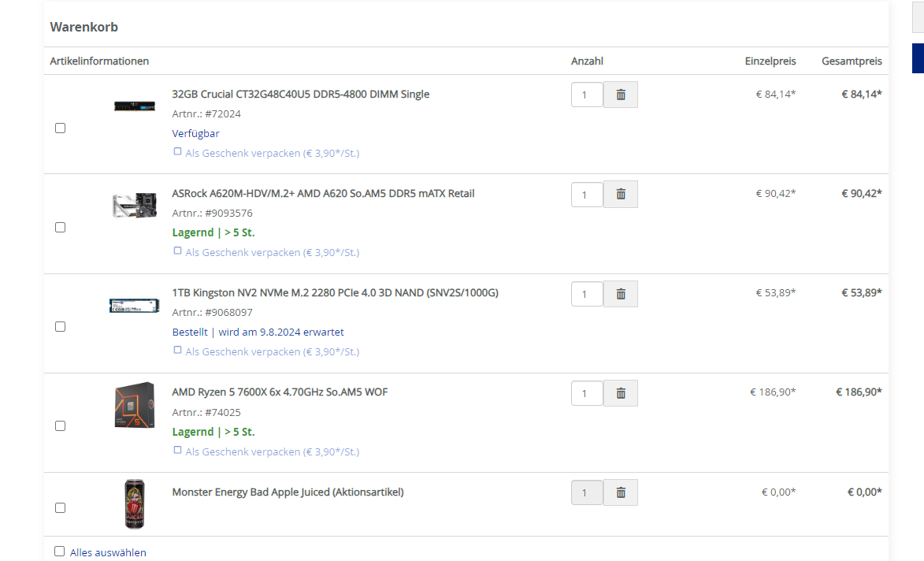Click article number #9068097
This screenshot has height=561, width=924.
(228, 312)
